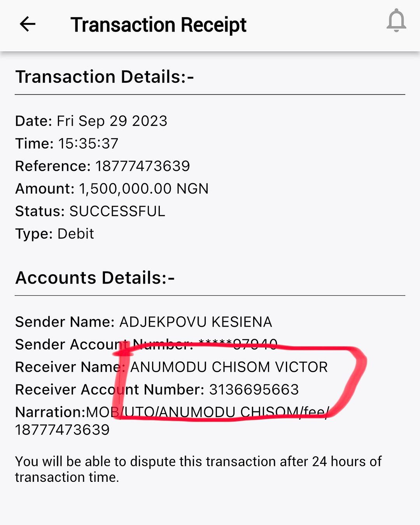The height and width of the screenshot is (525, 420).
Task: Tap the Debit transaction type
Action: coord(76,234)
